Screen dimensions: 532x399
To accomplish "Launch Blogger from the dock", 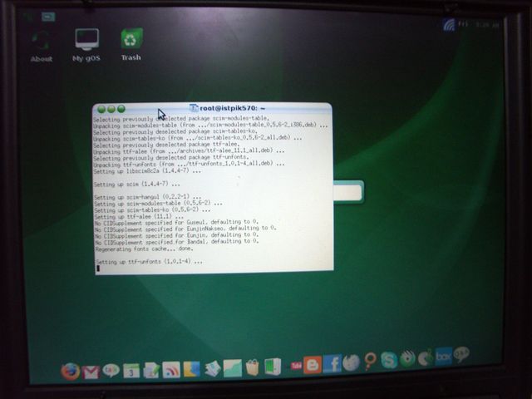I will pos(313,365).
